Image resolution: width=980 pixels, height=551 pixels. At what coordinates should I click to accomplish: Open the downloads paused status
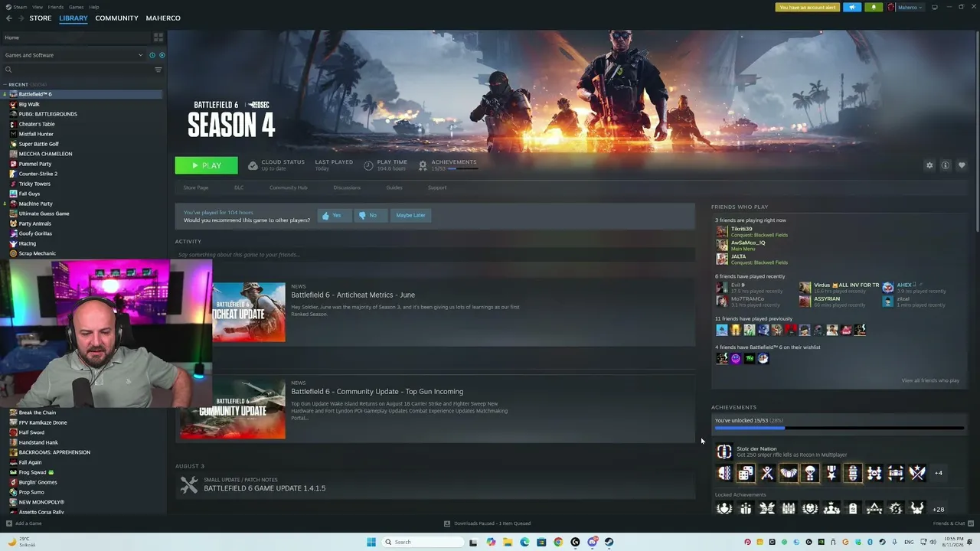[x=488, y=523]
